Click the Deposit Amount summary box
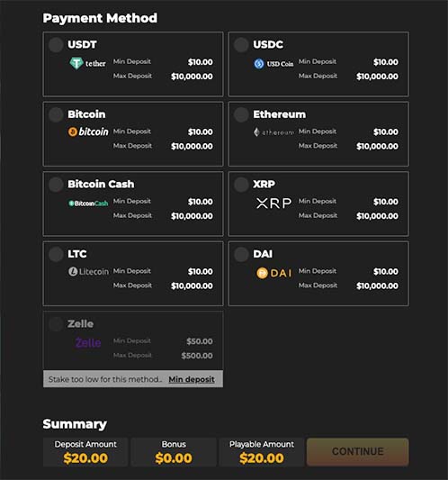448x480 pixels. click(x=85, y=452)
